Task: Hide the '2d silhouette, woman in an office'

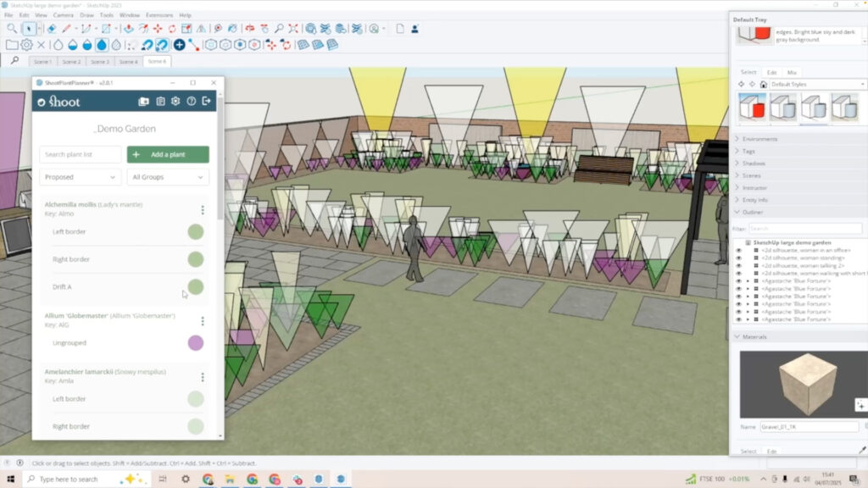Action: pos(740,251)
